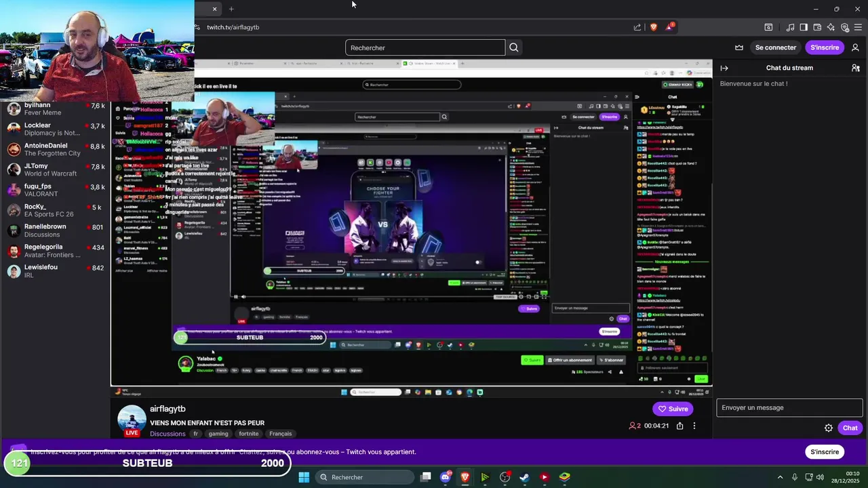Click the Twitch Rechercher search field
This screenshot has width=868, height=488.
click(425, 47)
